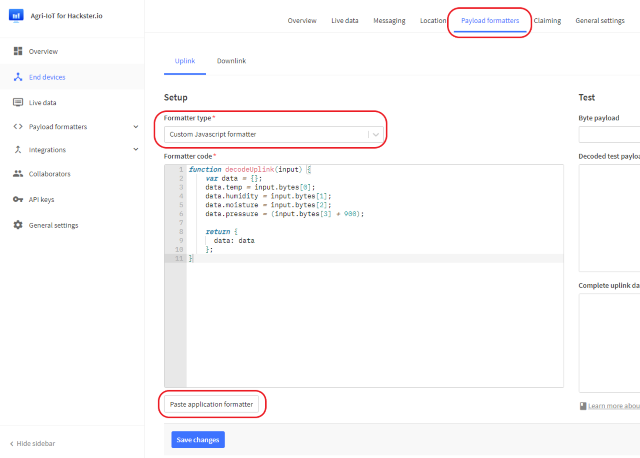The width and height of the screenshot is (640, 458).
Task: Select the Downlink sub-tab
Action: coord(231,61)
